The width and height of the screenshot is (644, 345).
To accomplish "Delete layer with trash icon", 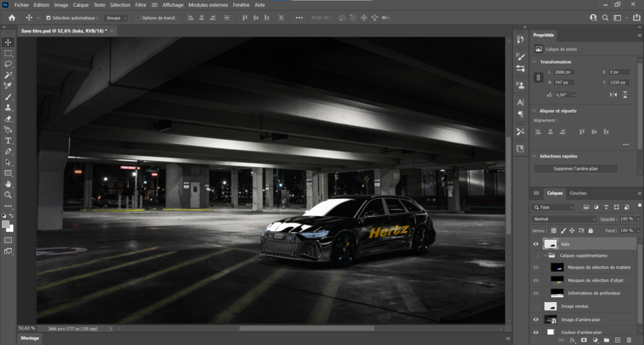I will point(629,340).
